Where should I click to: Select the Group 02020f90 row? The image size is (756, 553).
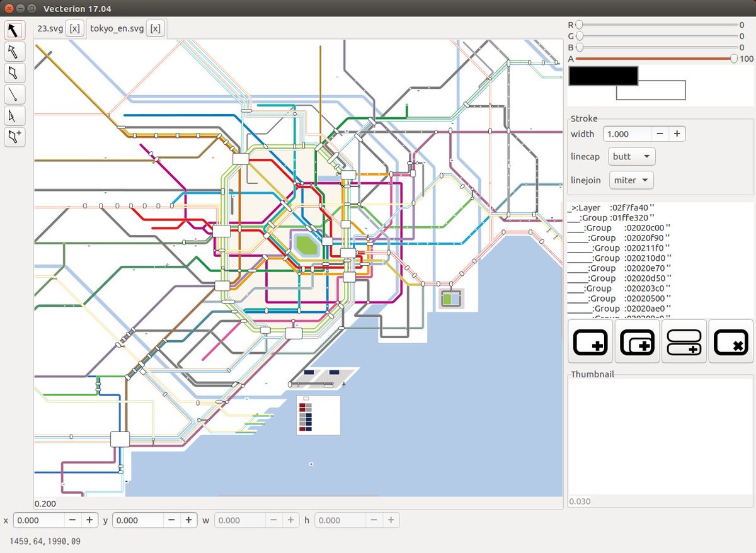pos(660,238)
